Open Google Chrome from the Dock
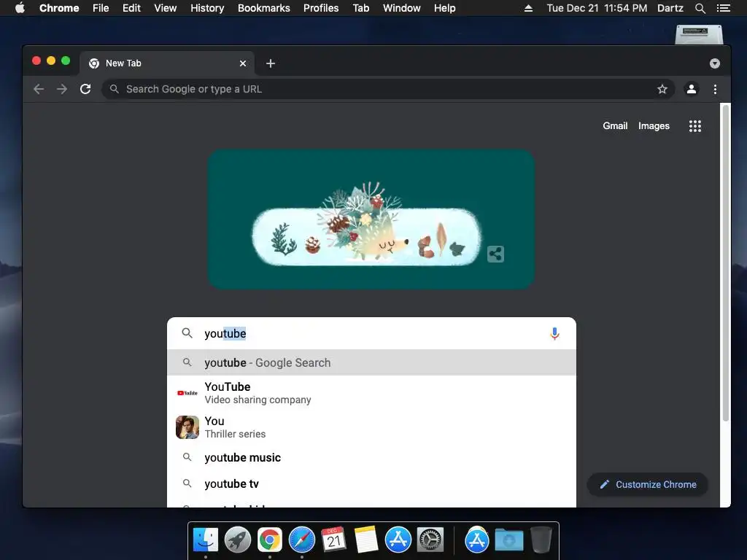 point(270,540)
